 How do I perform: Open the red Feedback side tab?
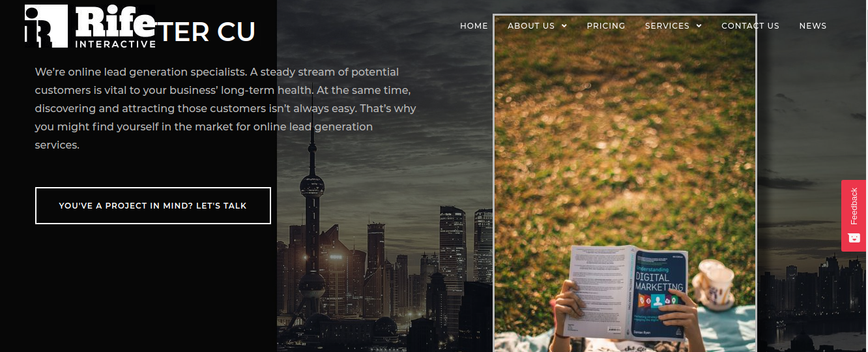pos(854,215)
